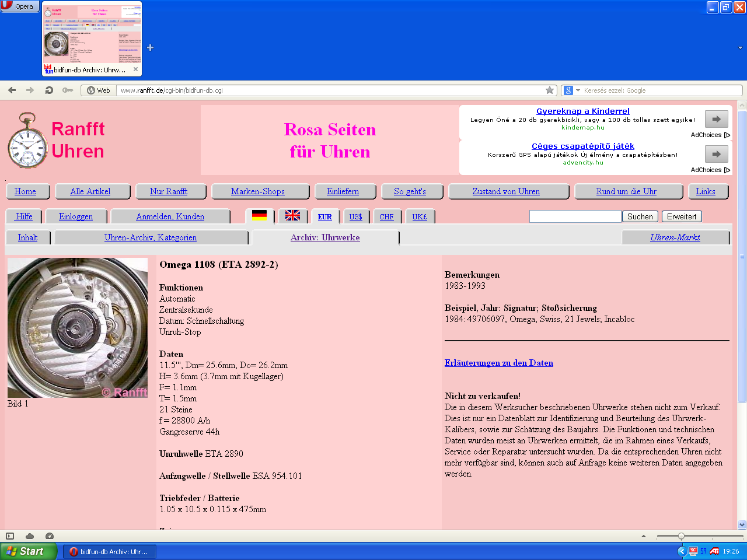Open the Opera menu button

20,6
